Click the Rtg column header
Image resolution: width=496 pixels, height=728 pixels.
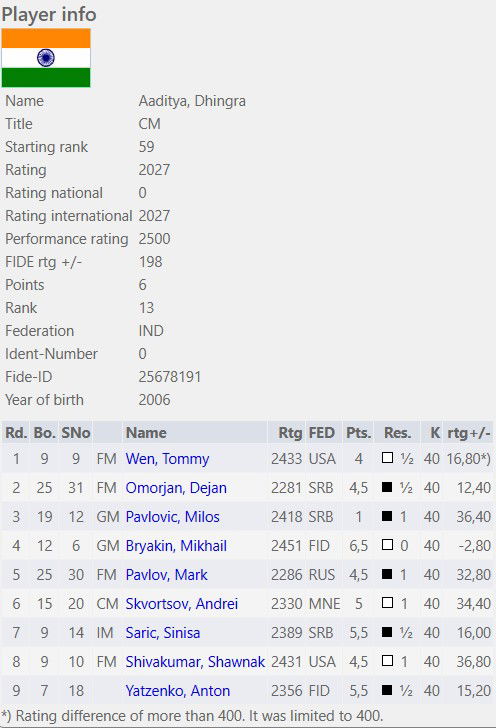290,433
